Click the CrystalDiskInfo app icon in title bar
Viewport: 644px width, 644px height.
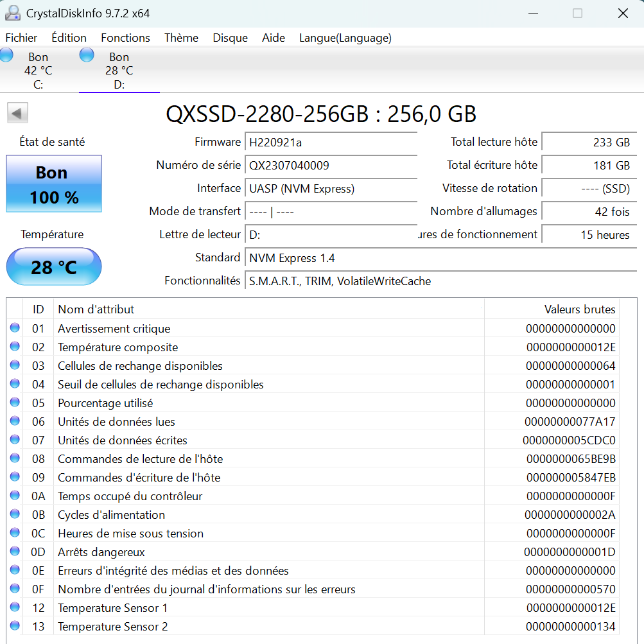(x=13, y=13)
